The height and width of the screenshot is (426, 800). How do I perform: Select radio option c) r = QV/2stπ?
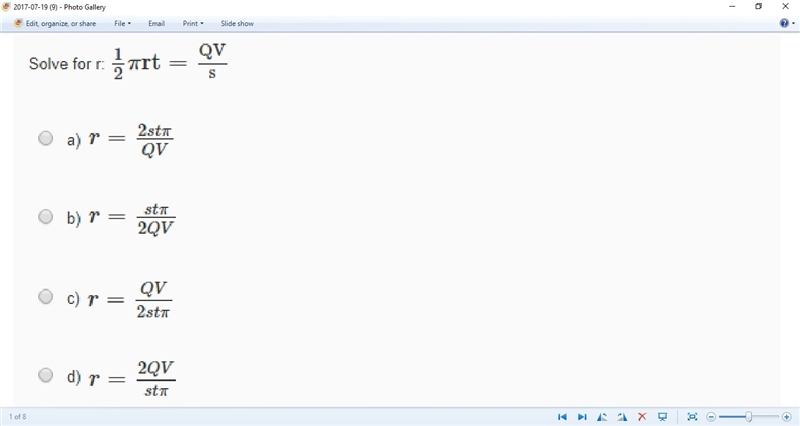[x=45, y=296]
